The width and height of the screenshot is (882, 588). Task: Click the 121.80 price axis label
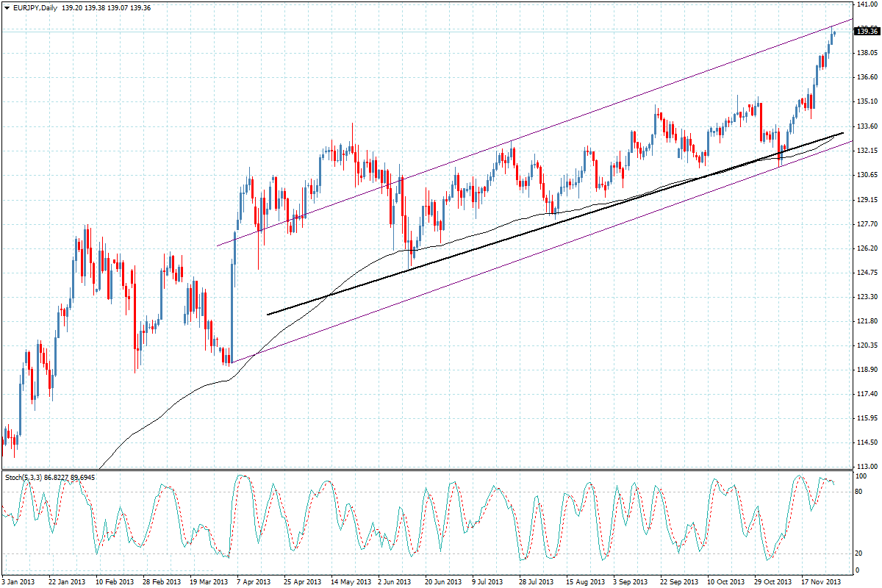(867, 321)
